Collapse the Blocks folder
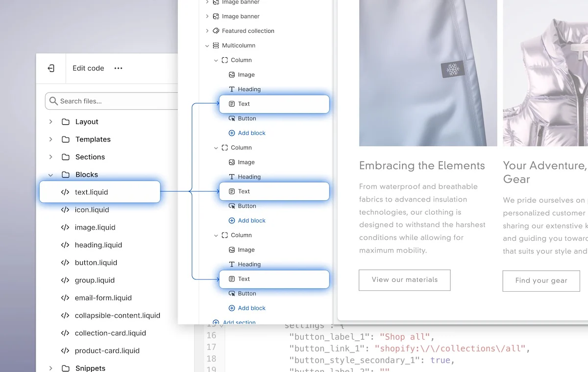Image resolution: width=588 pixels, height=372 pixels. [50, 175]
